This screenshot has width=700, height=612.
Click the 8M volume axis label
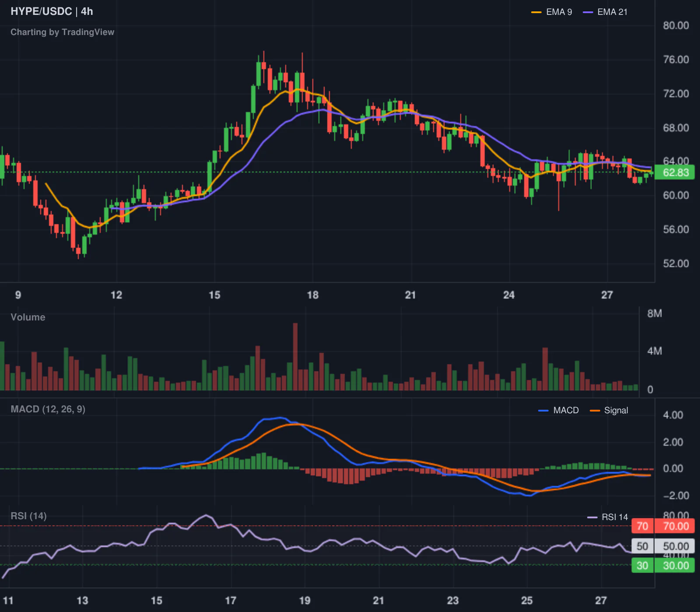(654, 313)
